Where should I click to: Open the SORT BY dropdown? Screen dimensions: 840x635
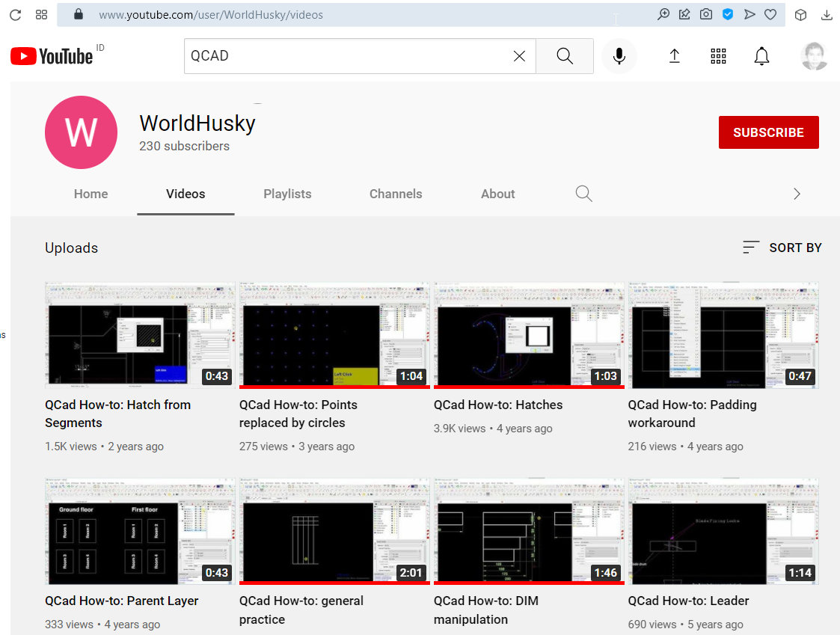[x=782, y=248]
